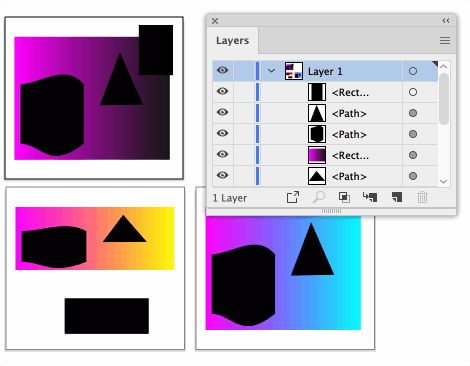
Task: Select the <Rect...> row with black rectangle thumbnail
Action: coord(325,92)
